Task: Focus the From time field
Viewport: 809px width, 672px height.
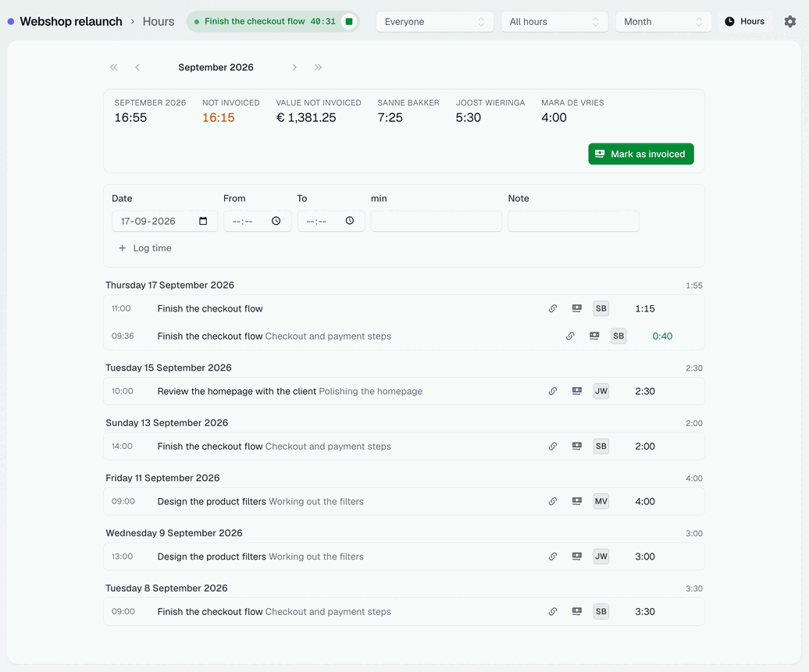Action: coord(258,221)
